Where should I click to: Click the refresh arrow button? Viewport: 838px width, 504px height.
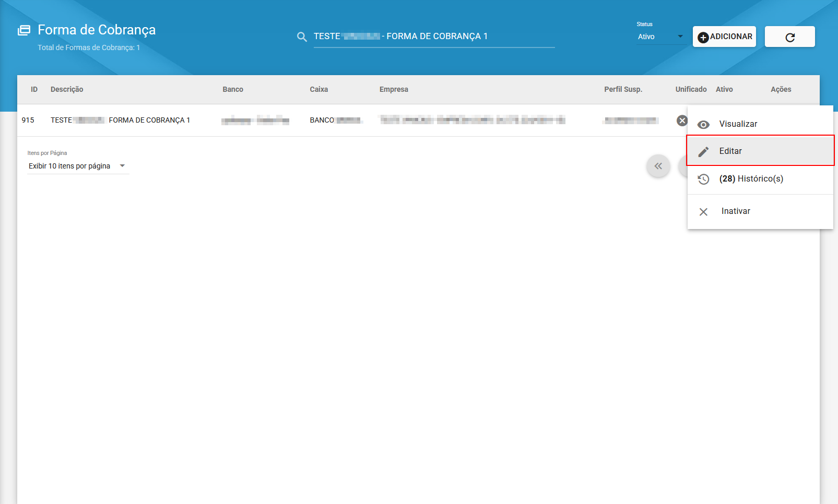tap(789, 37)
